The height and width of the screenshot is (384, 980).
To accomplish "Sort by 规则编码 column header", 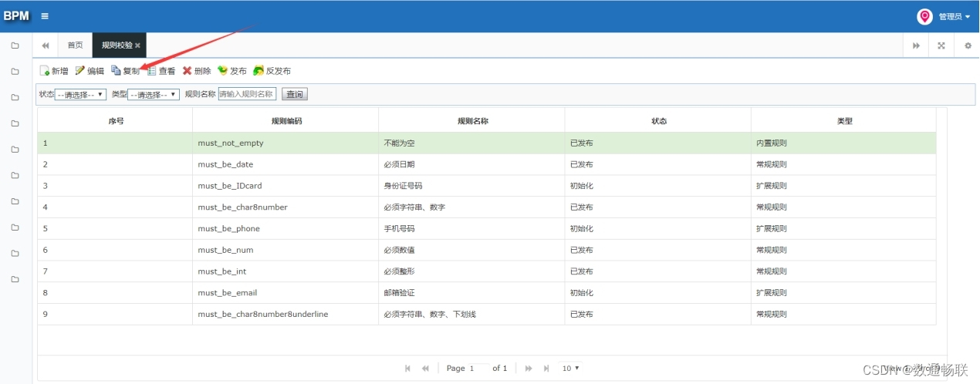I will click(x=286, y=121).
